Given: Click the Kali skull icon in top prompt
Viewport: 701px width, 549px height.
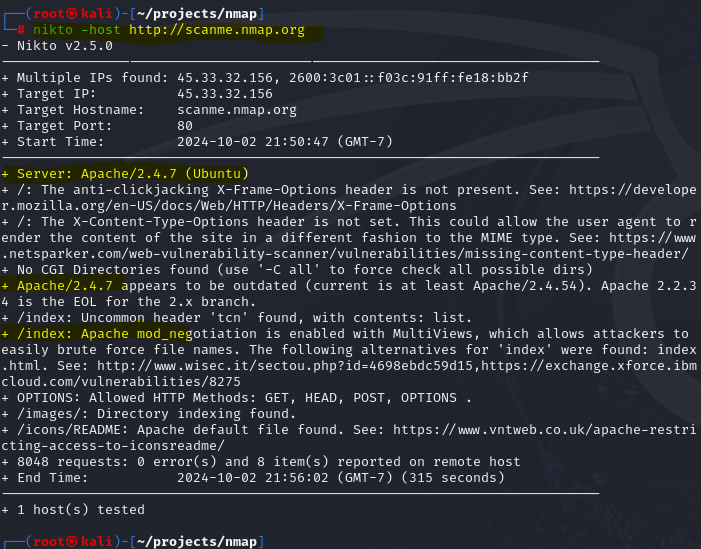Looking at the screenshot, I should tap(72, 13).
